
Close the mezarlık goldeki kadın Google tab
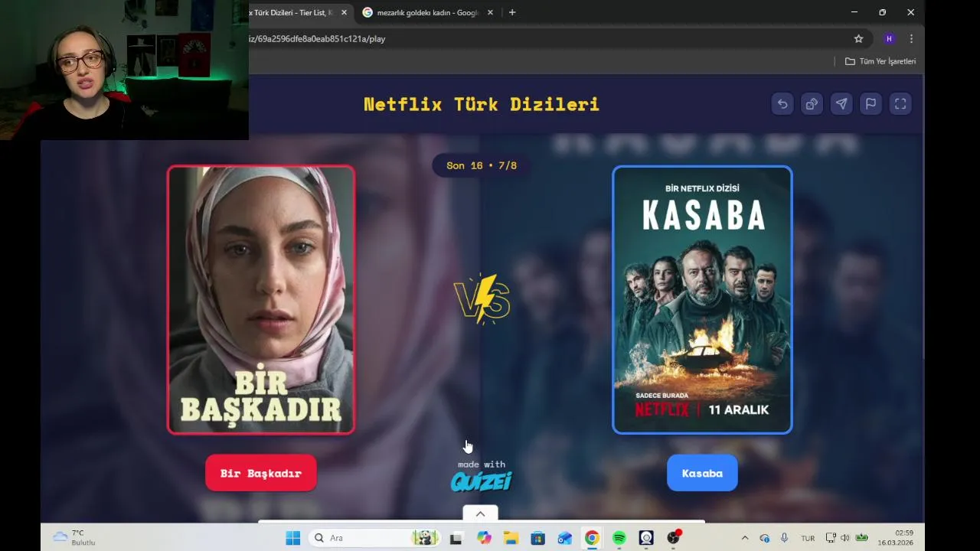[x=490, y=12]
